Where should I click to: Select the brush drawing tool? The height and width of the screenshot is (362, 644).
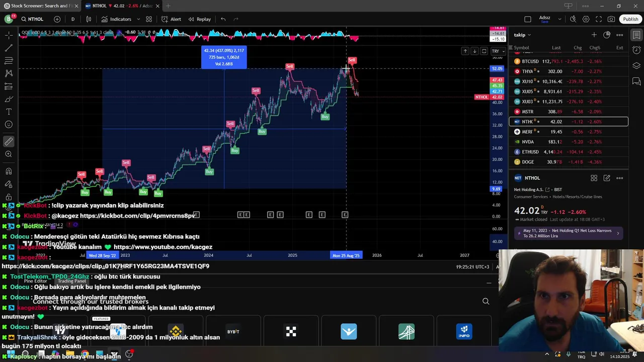(x=9, y=99)
